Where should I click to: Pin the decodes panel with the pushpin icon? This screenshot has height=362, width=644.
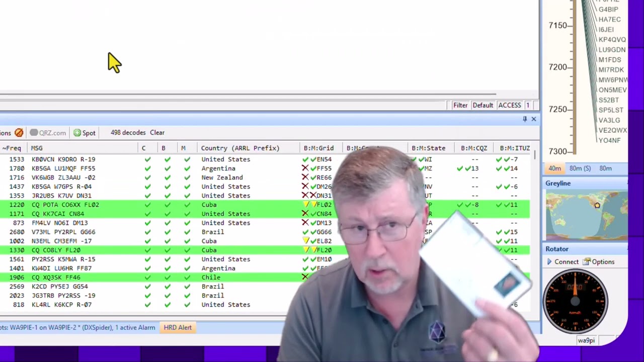(525, 119)
